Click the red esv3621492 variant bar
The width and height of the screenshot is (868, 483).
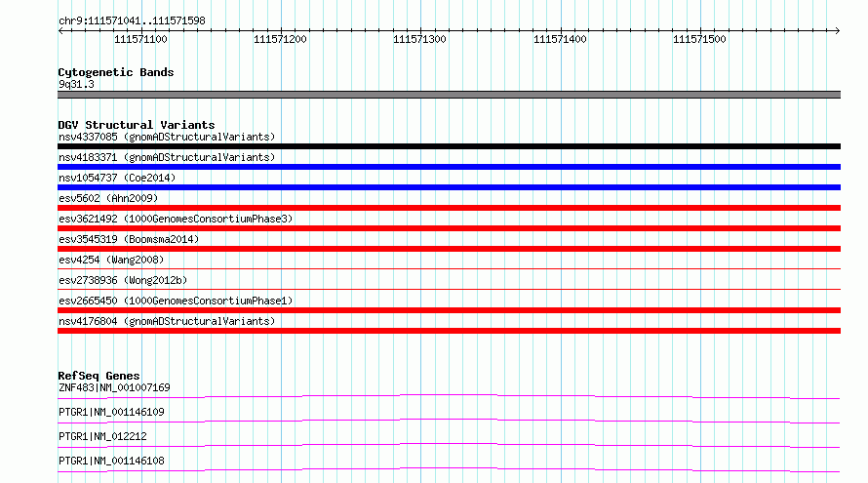coord(449,228)
